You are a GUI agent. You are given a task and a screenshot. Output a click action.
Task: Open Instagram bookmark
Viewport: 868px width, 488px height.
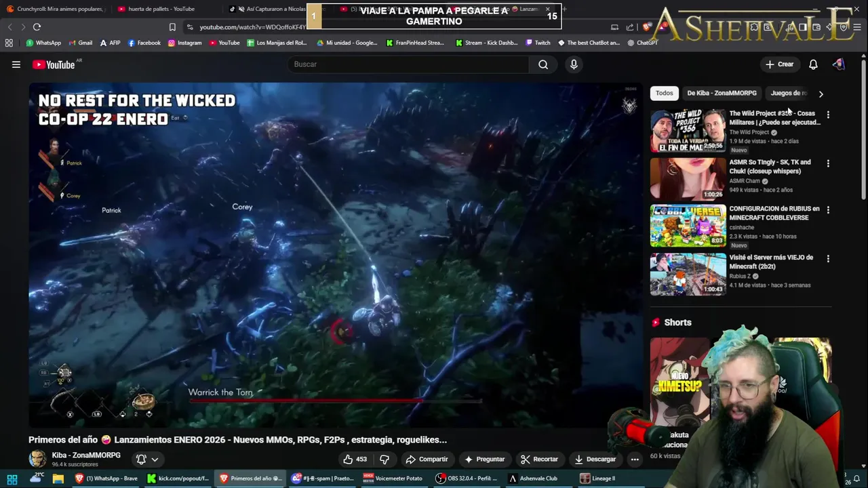(184, 43)
